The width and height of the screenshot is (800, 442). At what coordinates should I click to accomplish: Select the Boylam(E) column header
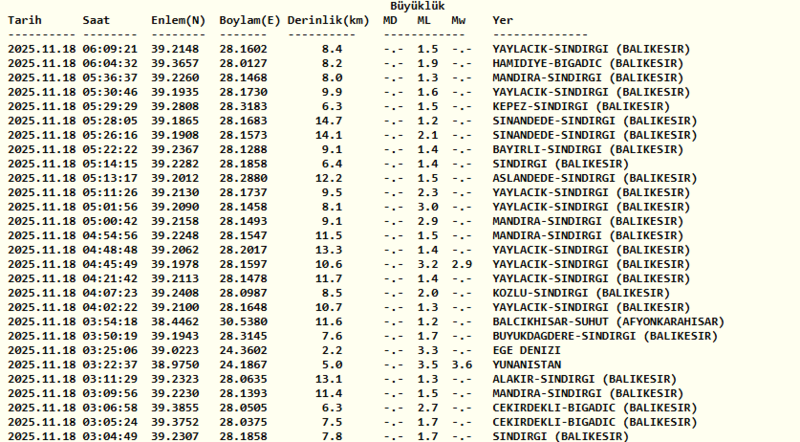tap(250, 20)
